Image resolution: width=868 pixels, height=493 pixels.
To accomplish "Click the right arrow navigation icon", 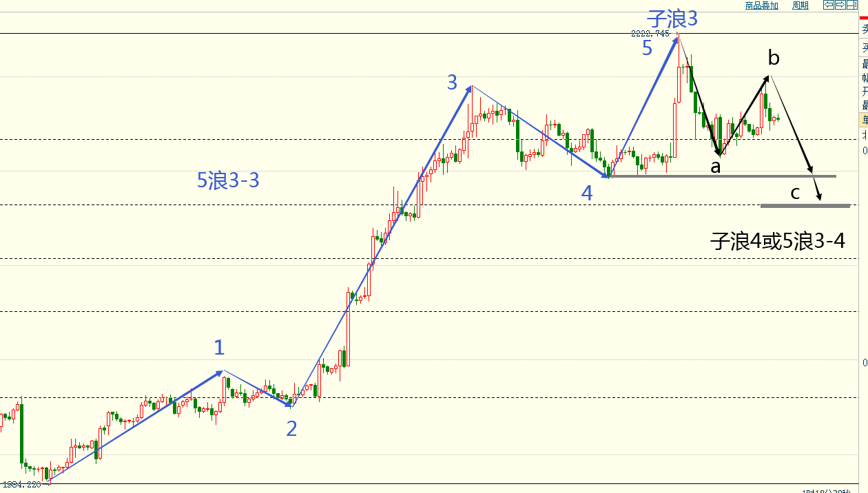I will point(840,5).
